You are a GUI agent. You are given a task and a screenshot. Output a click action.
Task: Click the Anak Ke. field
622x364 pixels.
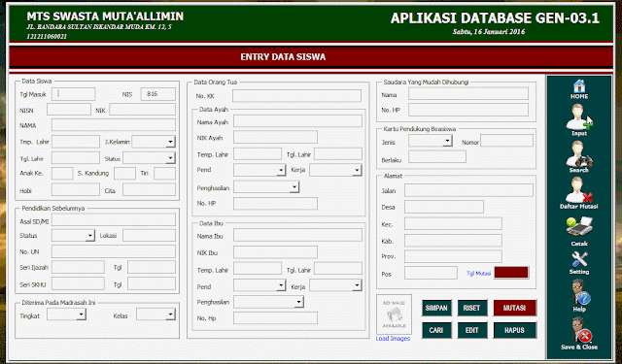tap(62, 173)
